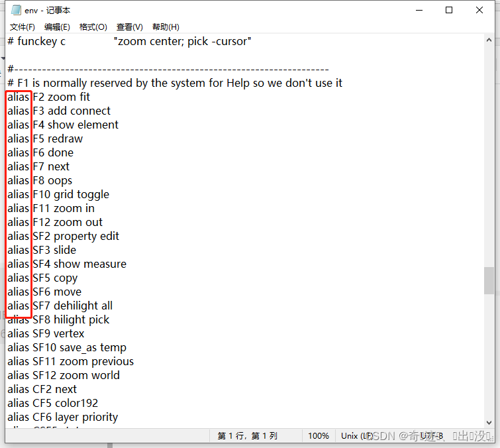Click the 100% zoom level in status bar
The height and width of the screenshot is (448, 500).
coord(319,436)
